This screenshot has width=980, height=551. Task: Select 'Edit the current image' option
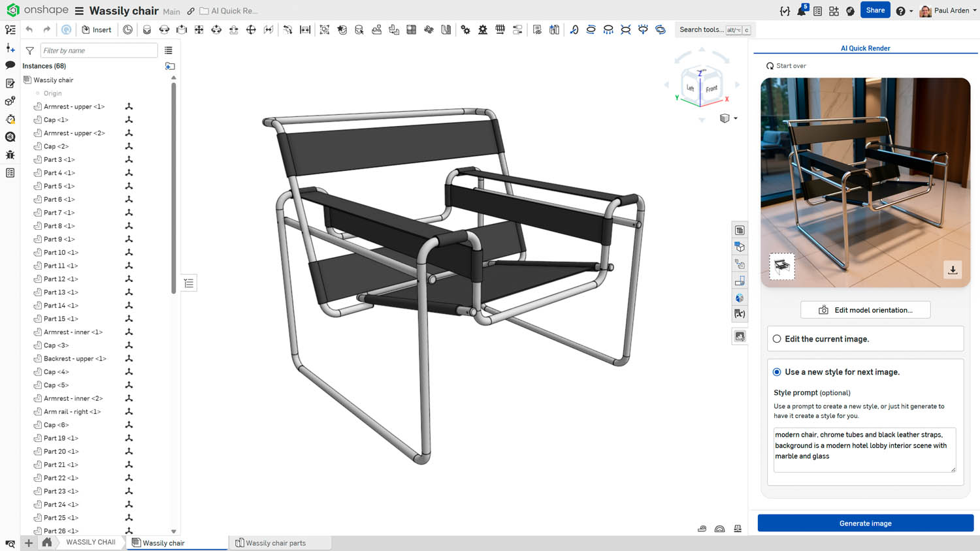pos(777,339)
